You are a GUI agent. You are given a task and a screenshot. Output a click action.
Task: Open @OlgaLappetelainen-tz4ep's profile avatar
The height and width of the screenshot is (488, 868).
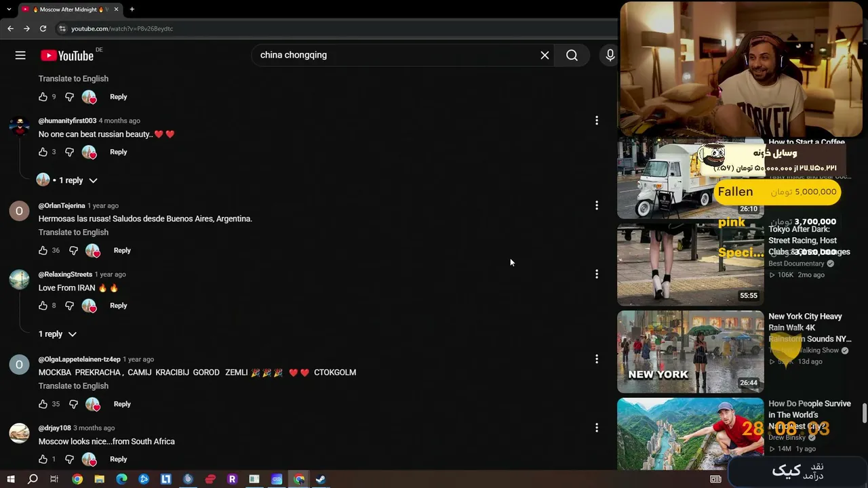19,365
